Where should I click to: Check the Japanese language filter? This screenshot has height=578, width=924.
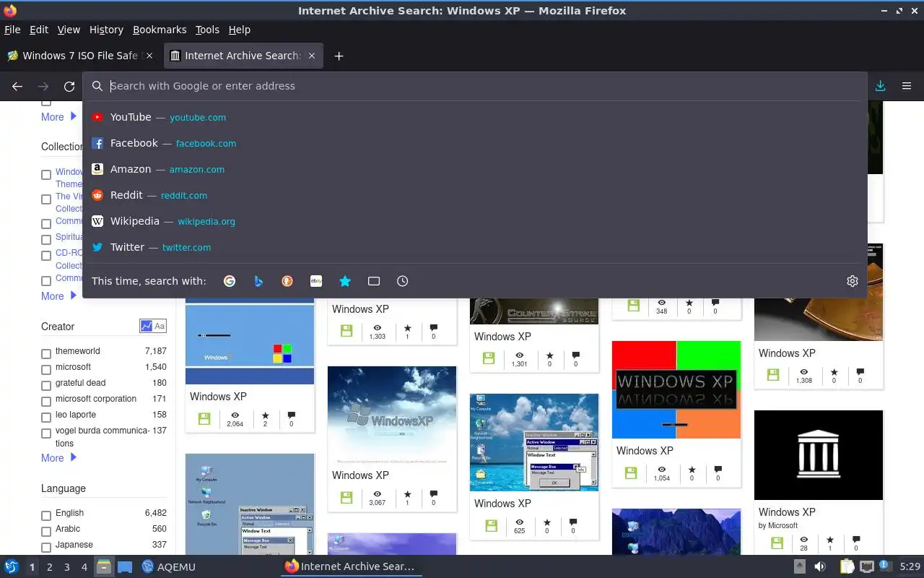(x=46, y=547)
